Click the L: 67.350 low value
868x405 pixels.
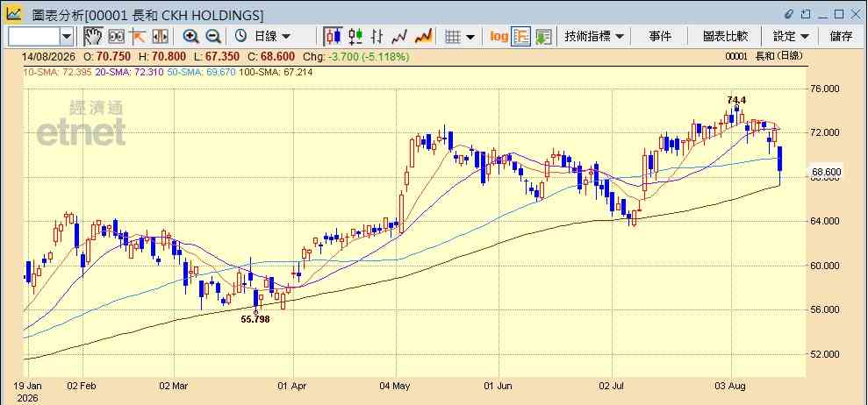[217, 57]
